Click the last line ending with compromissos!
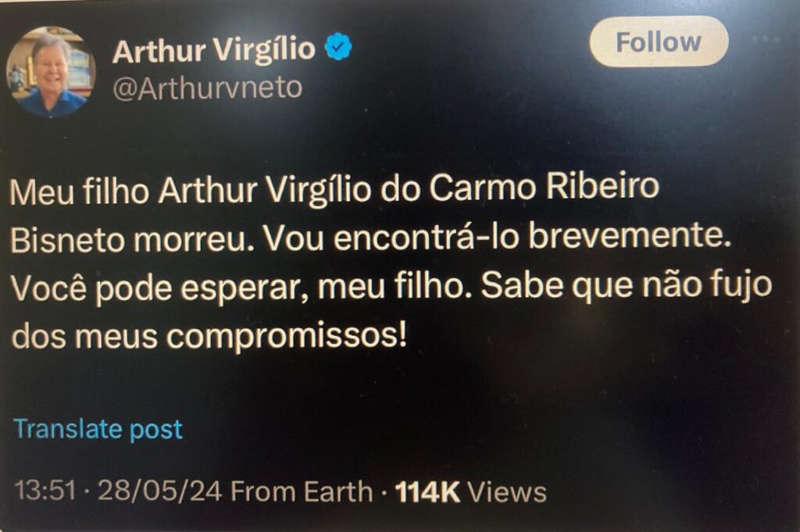This screenshot has width=800, height=532. [x=209, y=336]
